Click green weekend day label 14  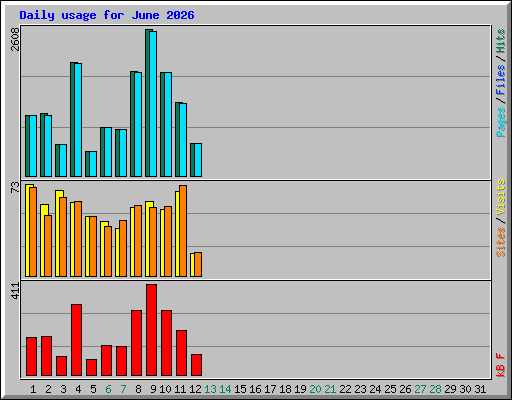pyautogui.click(x=225, y=389)
